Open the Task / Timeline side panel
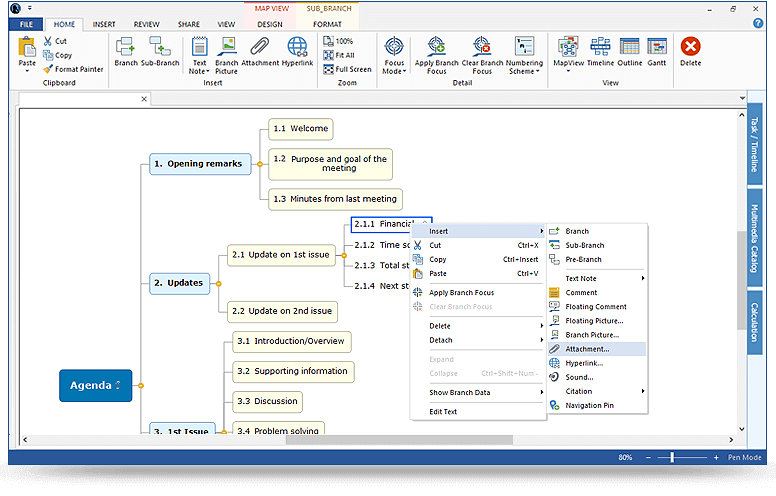776x496 pixels. tap(754, 144)
